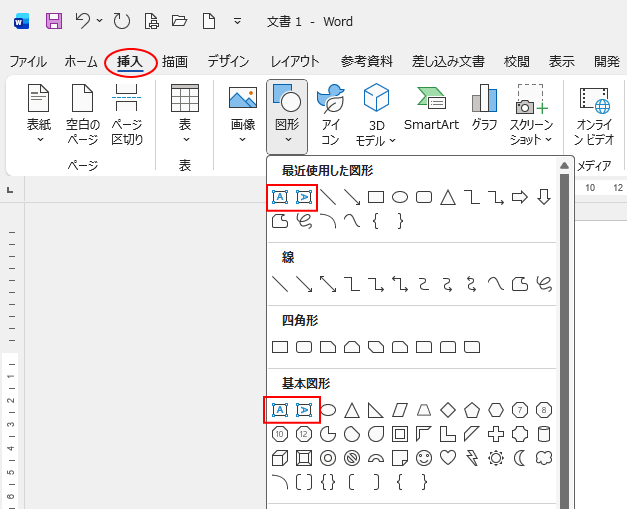
Task: Select the cube shape in 基本図形
Action: click(280, 458)
